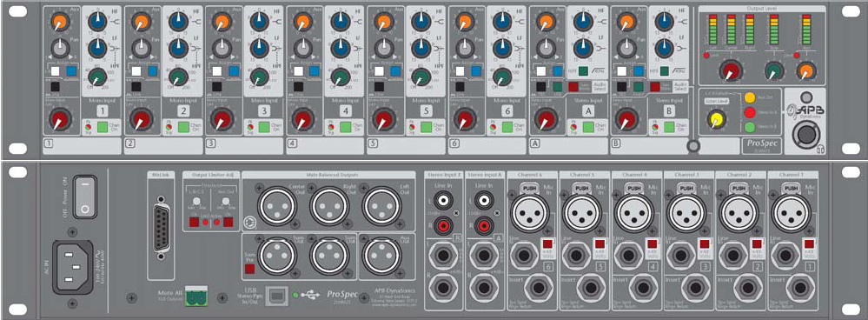Select the red Stereo In A listen button
Screen dimensions: 868x320
749,112
